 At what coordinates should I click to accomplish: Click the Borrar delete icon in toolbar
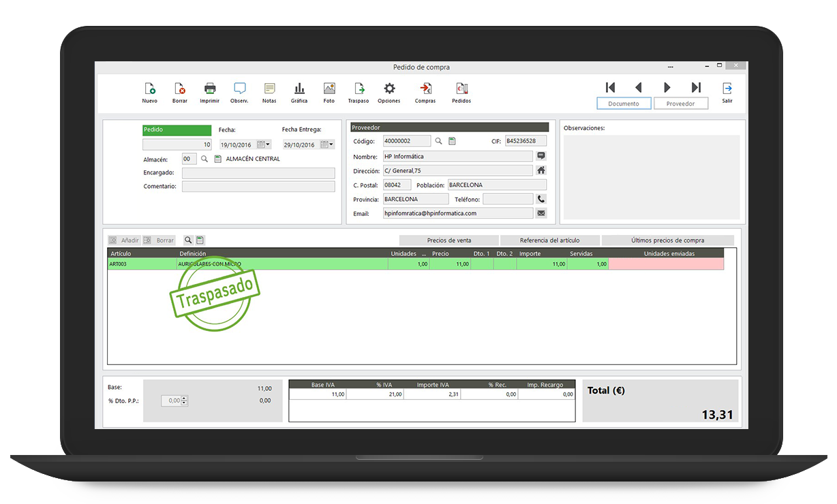tap(179, 89)
